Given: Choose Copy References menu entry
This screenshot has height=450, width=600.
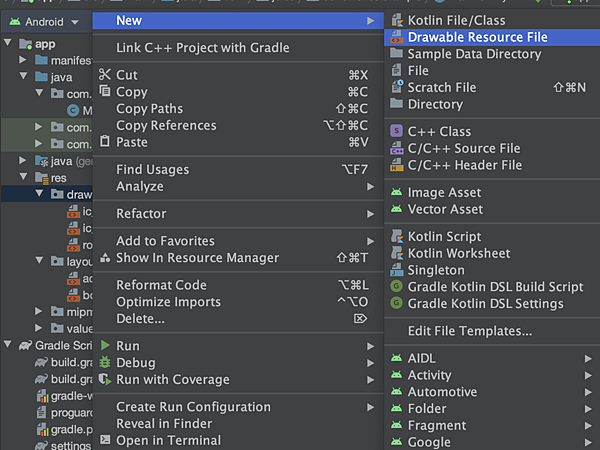Looking at the screenshot, I should click(x=238, y=126).
